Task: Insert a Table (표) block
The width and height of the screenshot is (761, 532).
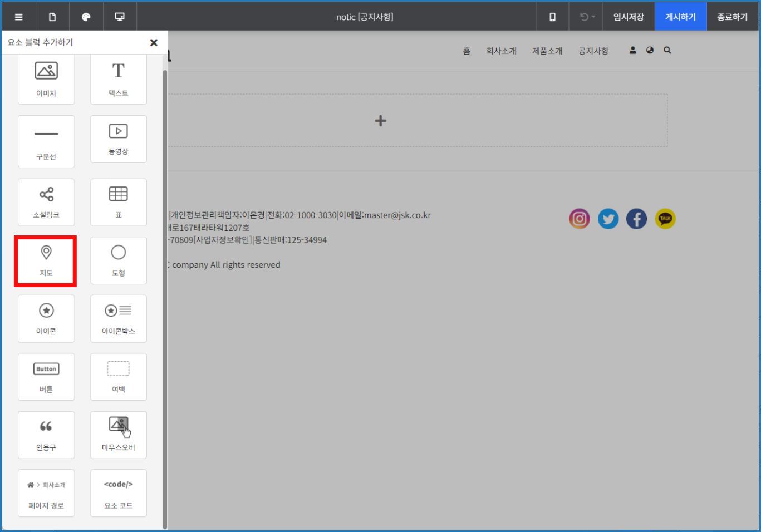Action: [x=119, y=203]
